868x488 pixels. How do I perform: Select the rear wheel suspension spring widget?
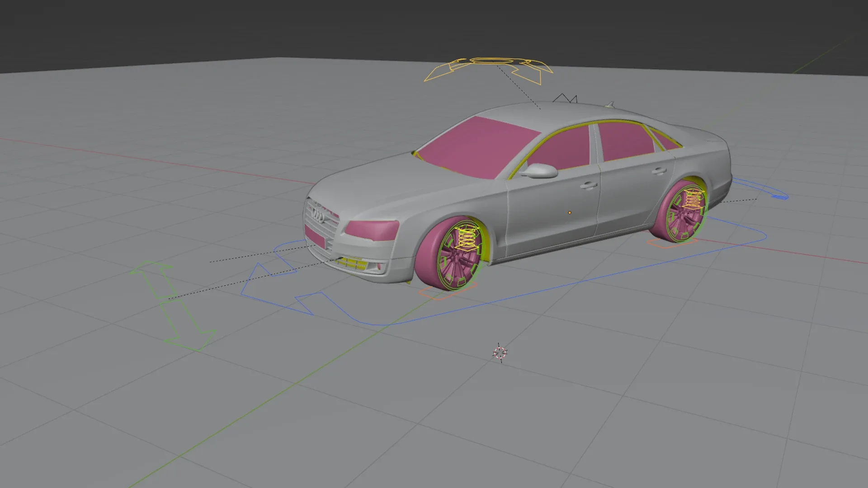pos(693,199)
